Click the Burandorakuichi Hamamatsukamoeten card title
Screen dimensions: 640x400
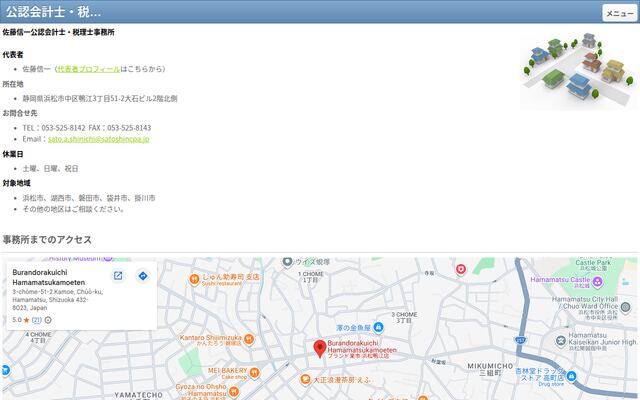click(49, 277)
